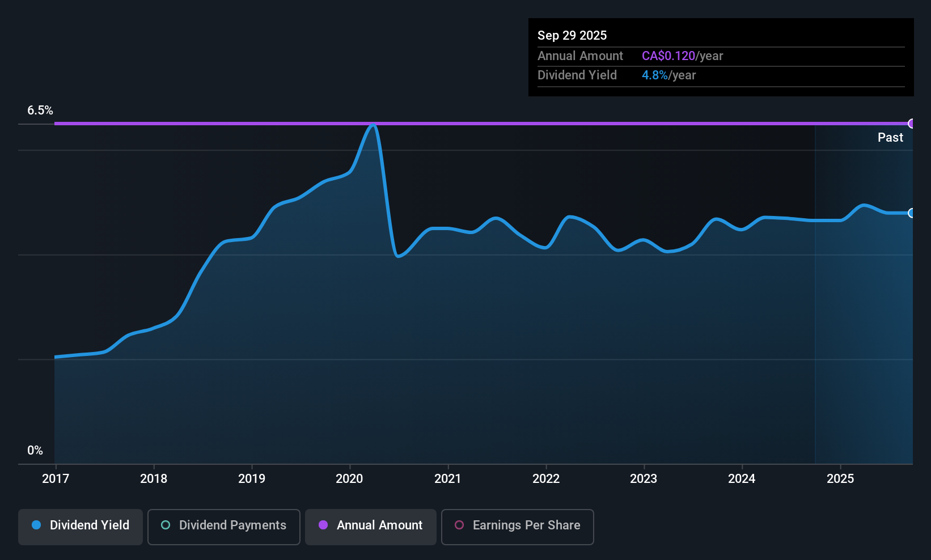Click the white endpoint marker on the blue yield curve
931x560 pixels.
point(912,213)
